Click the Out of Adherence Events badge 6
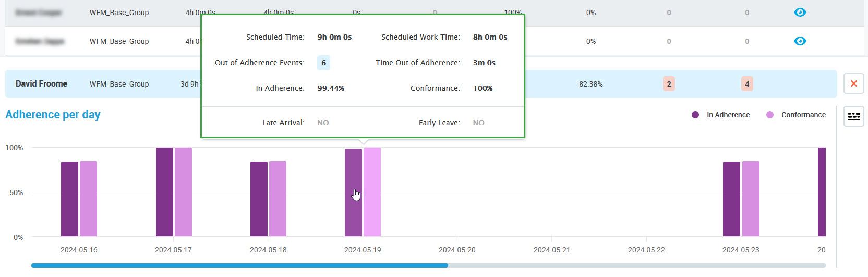 click(x=323, y=63)
